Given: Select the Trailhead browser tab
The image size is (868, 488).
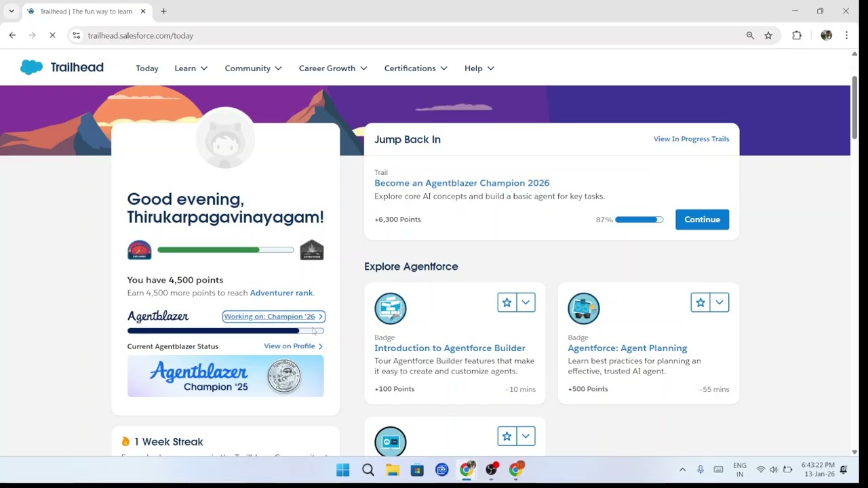Looking at the screenshot, I should coord(87,12).
